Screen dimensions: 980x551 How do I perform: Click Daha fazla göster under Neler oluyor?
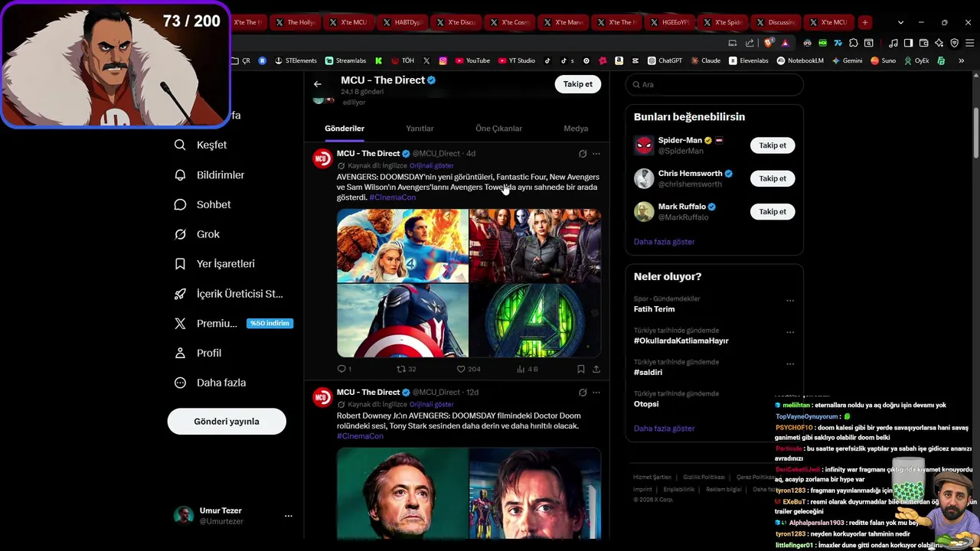[664, 429]
